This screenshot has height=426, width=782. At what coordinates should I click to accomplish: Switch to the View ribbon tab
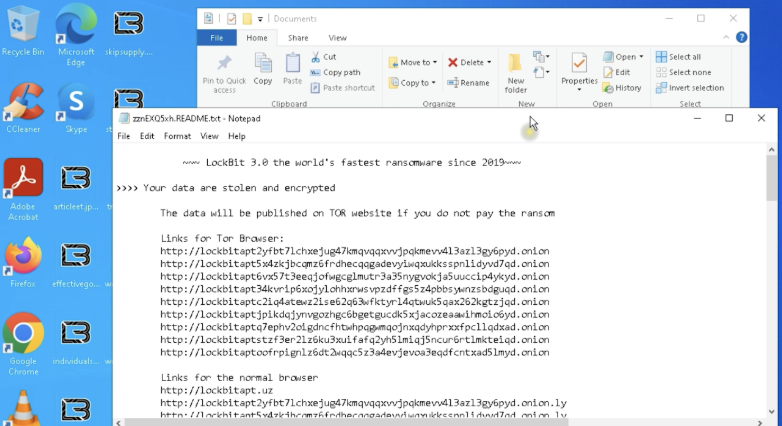point(337,38)
